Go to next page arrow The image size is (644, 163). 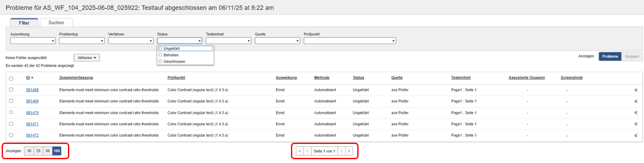pyautogui.click(x=341, y=151)
